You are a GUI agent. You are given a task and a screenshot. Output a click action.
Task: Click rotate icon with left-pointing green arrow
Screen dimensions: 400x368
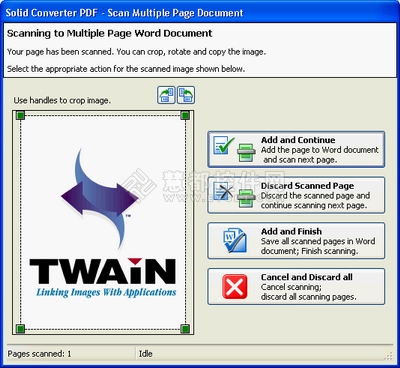[x=186, y=95]
